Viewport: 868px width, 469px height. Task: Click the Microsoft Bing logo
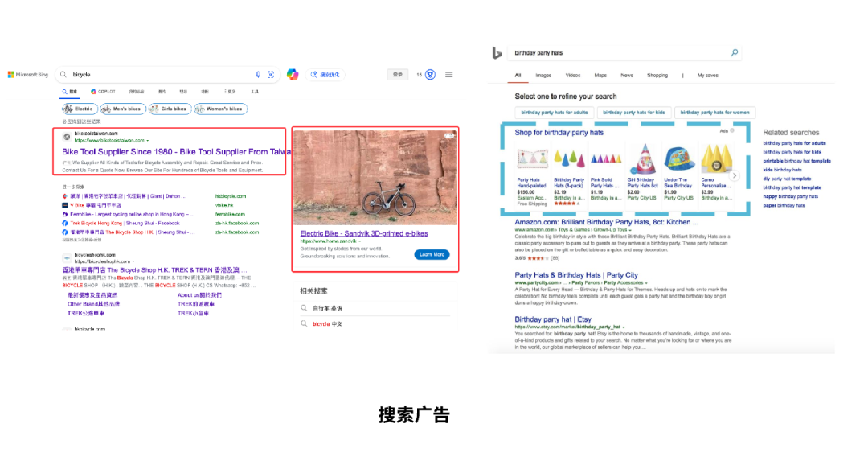click(27, 74)
